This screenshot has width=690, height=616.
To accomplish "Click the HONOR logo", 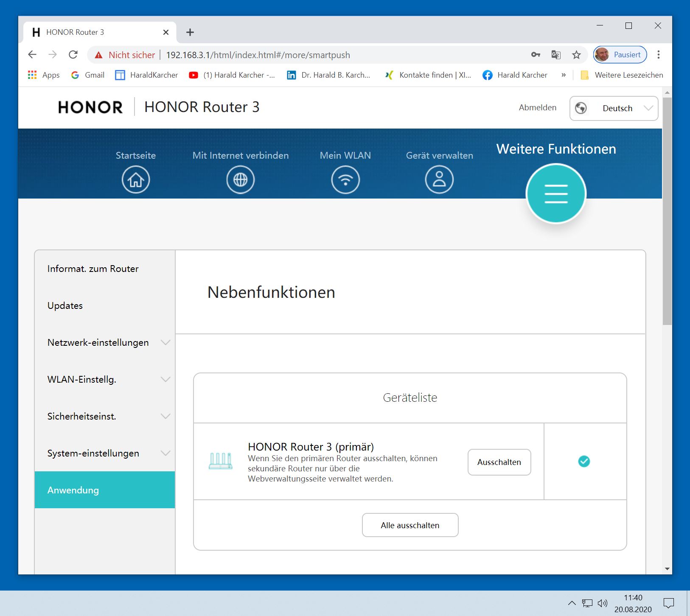I will [x=90, y=107].
